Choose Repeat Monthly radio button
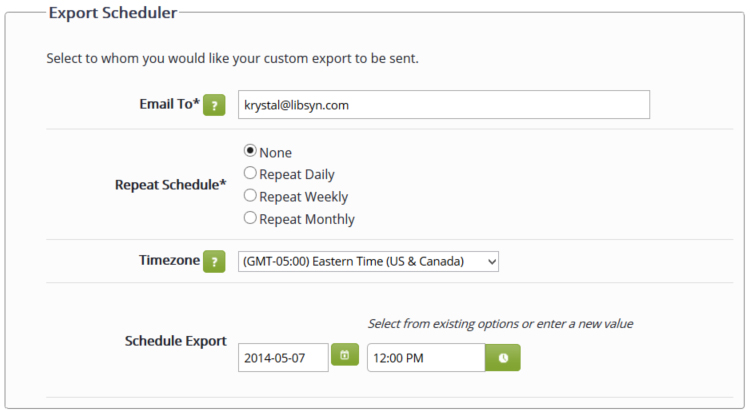 (250, 218)
